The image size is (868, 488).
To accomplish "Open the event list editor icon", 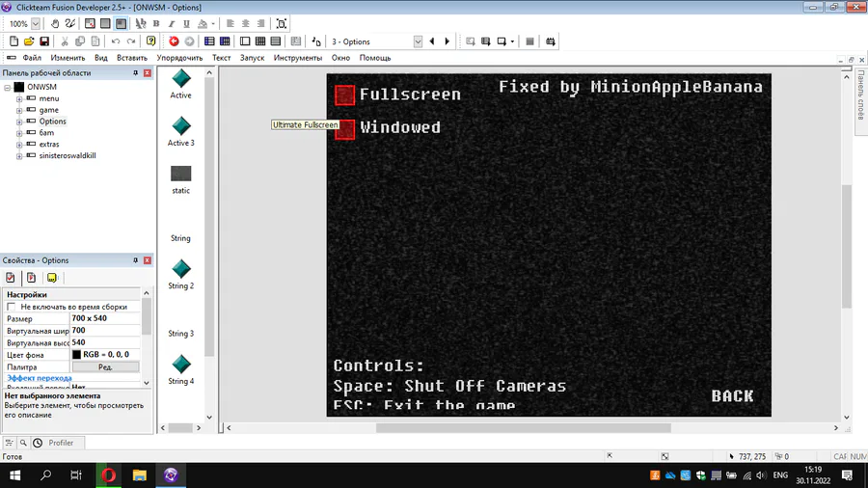I will tap(276, 41).
